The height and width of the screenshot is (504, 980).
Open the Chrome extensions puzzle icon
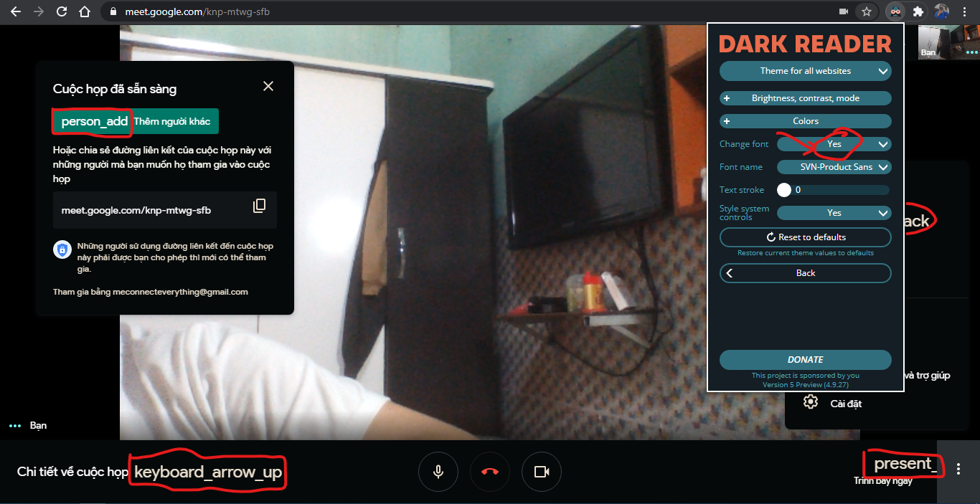918,11
